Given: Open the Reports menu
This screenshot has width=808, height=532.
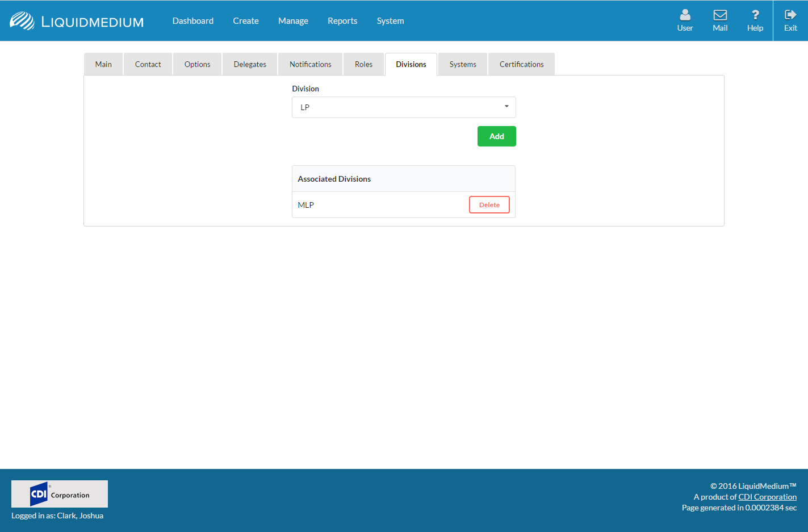Looking at the screenshot, I should click(342, 21).
